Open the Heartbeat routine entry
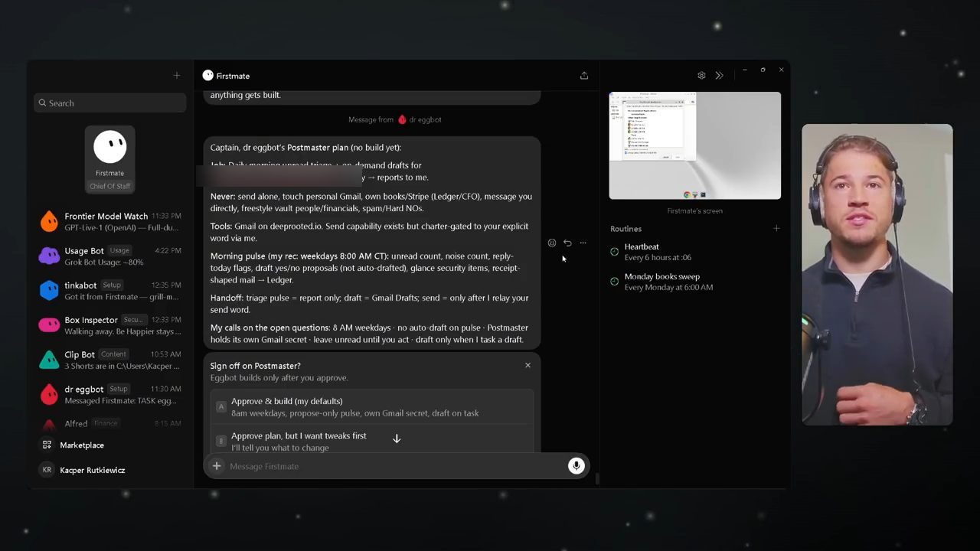The width and height of the screenshot is (980, 551). [x=695, y=252]
